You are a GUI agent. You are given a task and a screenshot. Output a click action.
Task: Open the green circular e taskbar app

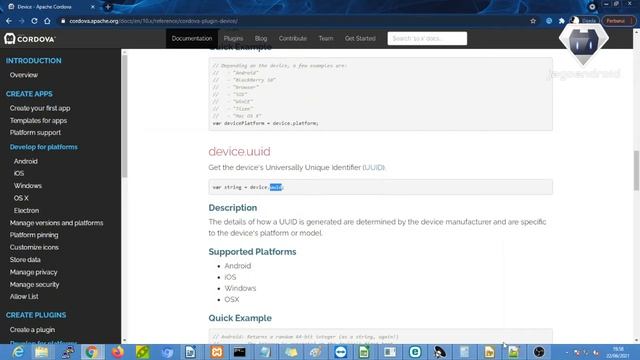pyautogui.click(x=415, y=352)
